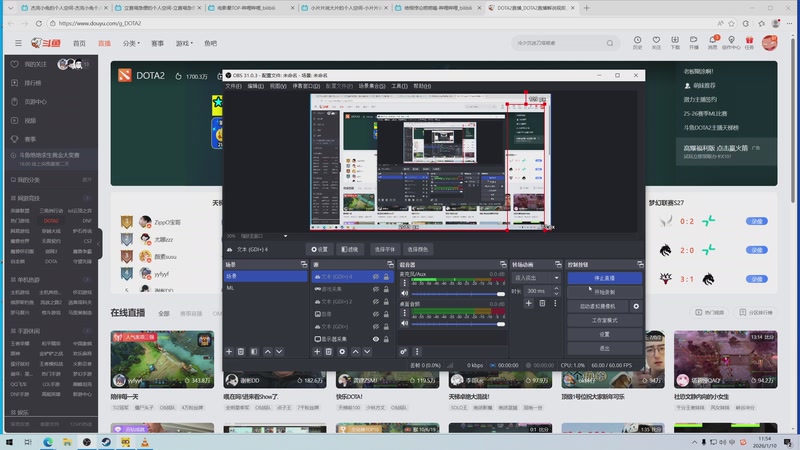
Task: Expand Douyu 游戏 navigation dropdown
Action: (184, 43)
